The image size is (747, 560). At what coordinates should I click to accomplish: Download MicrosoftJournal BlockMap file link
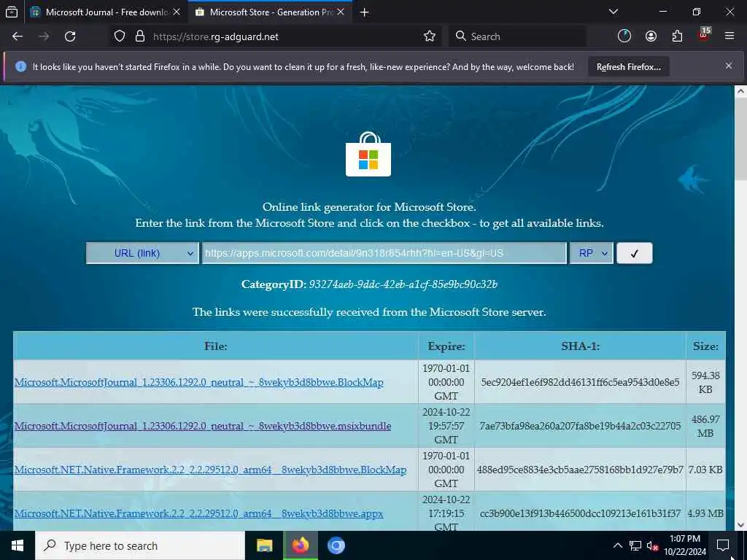(198, 382)
